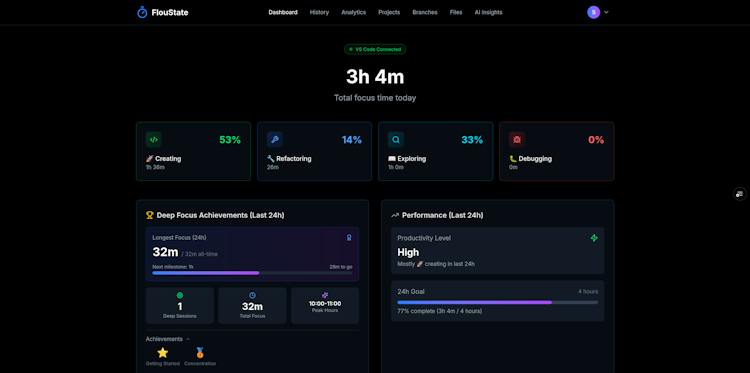The width and height of the screenshot is (750, 373).
Task: Select the 33% Exploring value
Action: coord(472,140)
